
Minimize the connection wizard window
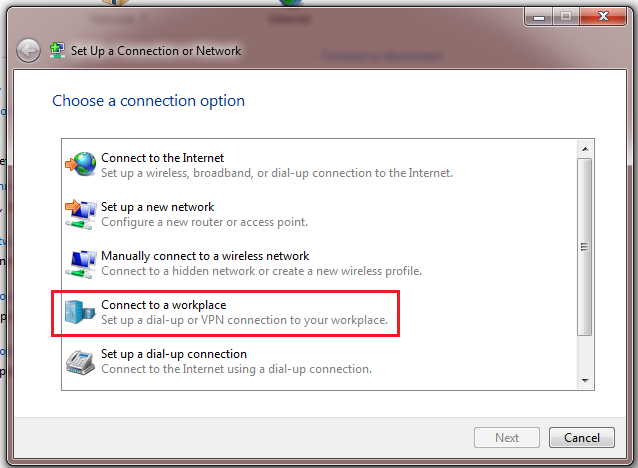[x=540, y=16]
